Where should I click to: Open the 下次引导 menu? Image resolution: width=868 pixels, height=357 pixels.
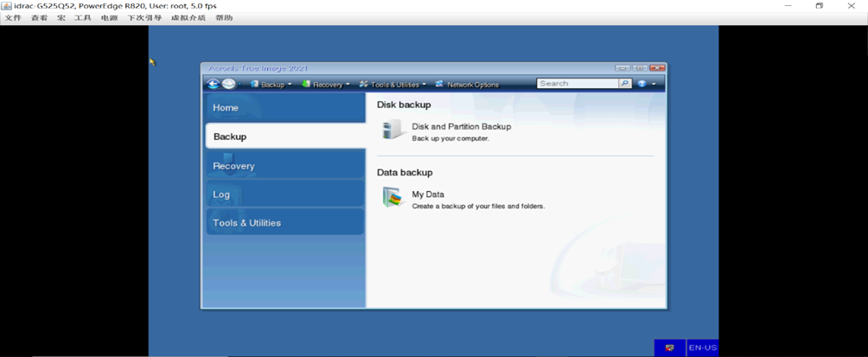tap(144, 17)
